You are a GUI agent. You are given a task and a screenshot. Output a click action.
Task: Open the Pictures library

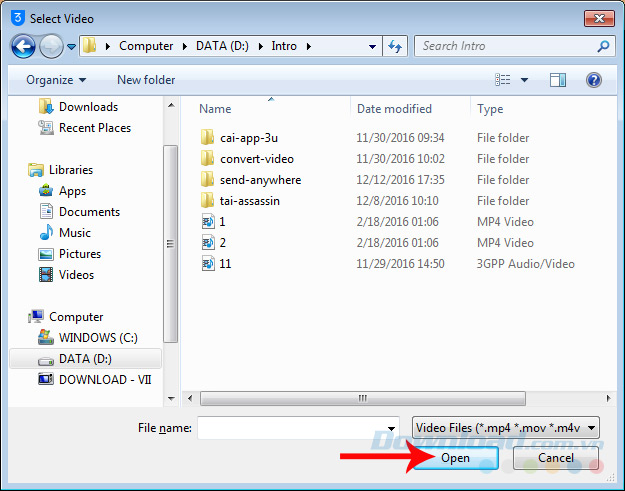(x=80, y=254)
